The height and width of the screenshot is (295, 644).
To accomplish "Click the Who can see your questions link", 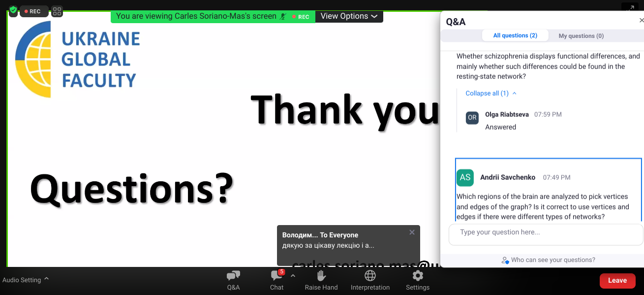I will [x=552, y=260].
